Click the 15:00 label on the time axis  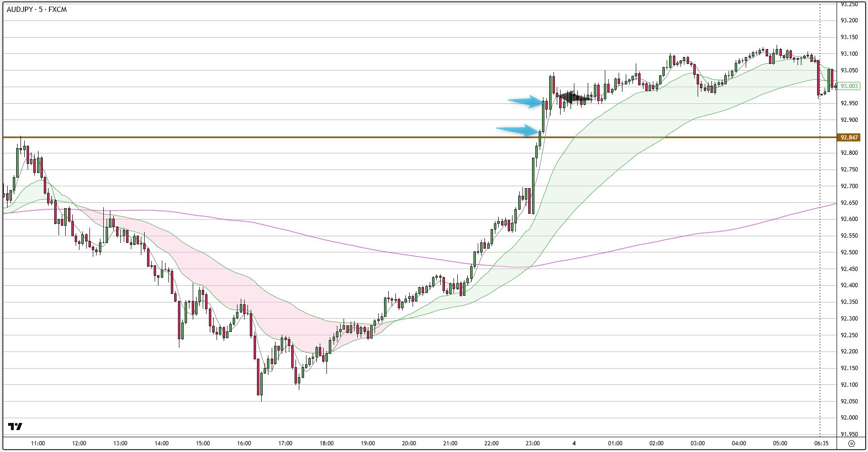(203, 443)
